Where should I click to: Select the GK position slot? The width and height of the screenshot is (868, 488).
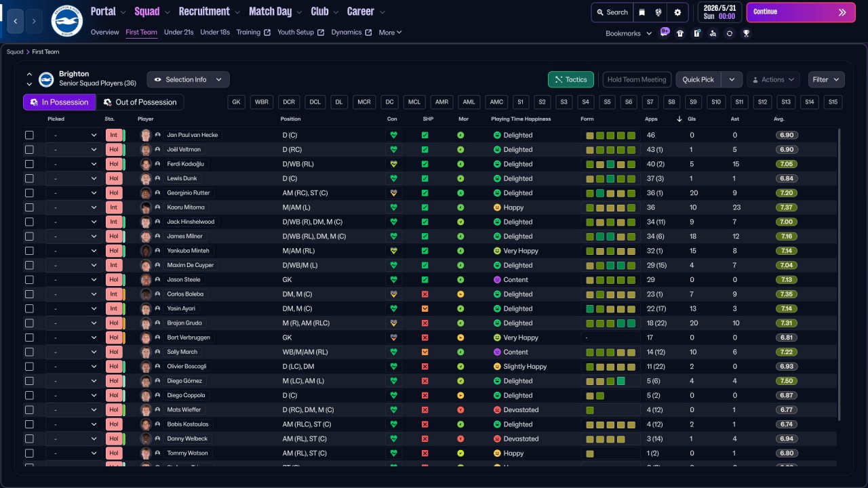click(x=236, y=102)
